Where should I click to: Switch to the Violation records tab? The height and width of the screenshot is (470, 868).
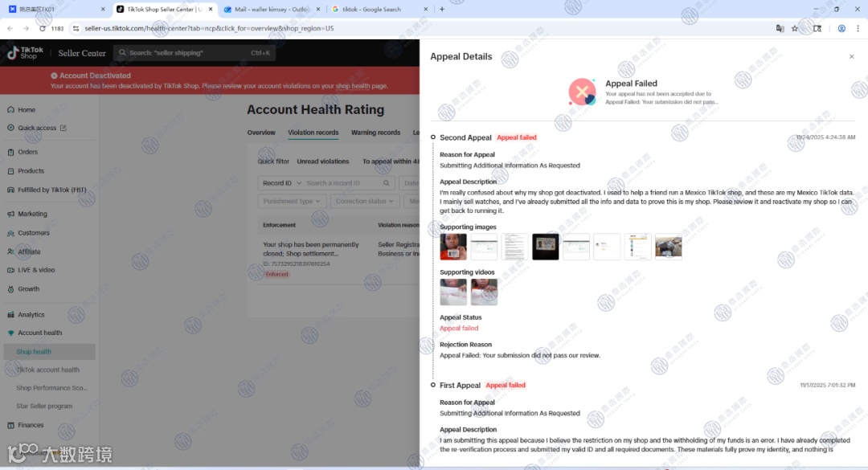[313, 133]
